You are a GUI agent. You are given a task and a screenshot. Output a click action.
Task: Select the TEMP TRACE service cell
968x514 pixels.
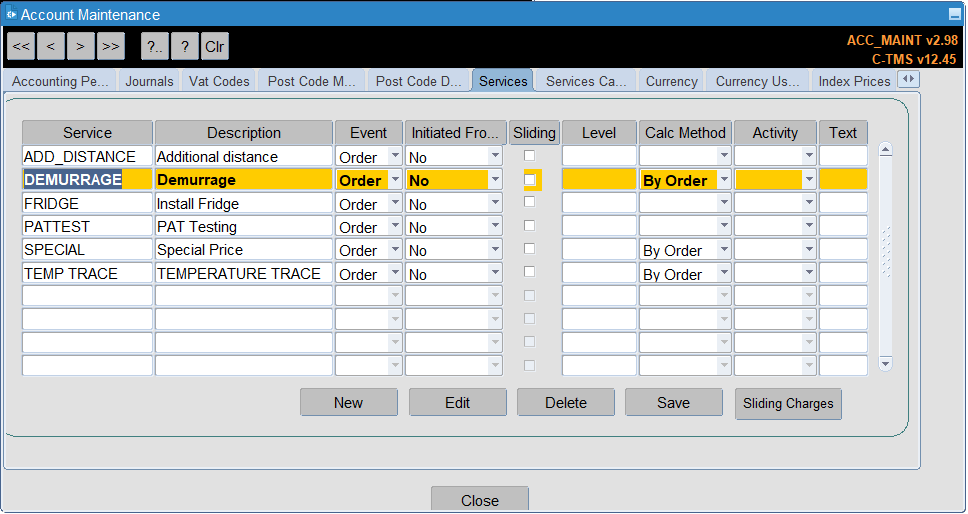tap(87, 273)
